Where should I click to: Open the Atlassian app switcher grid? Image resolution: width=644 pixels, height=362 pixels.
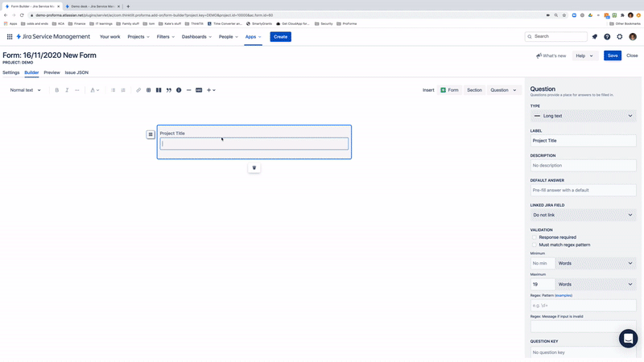(x=10, y=36)
